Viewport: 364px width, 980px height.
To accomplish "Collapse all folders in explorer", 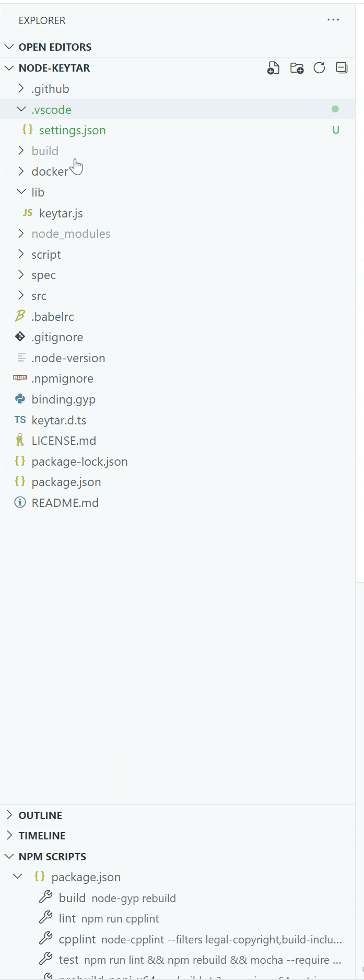I will (342, 68).
